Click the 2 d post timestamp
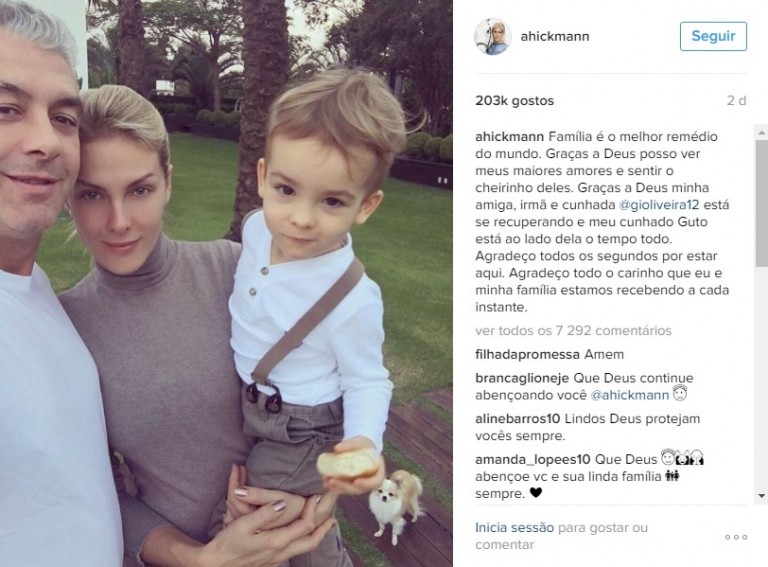Image resolution: width=768 pixels, height=567 pixels. [x=736, y=100]
